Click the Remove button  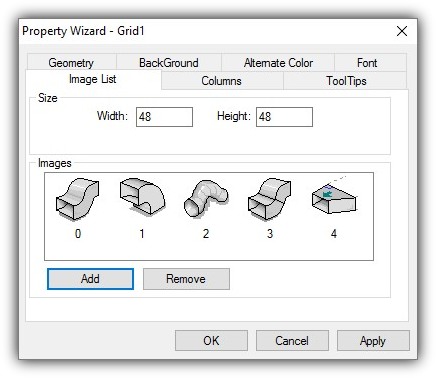pyautogui.click(x=186, y=279)
